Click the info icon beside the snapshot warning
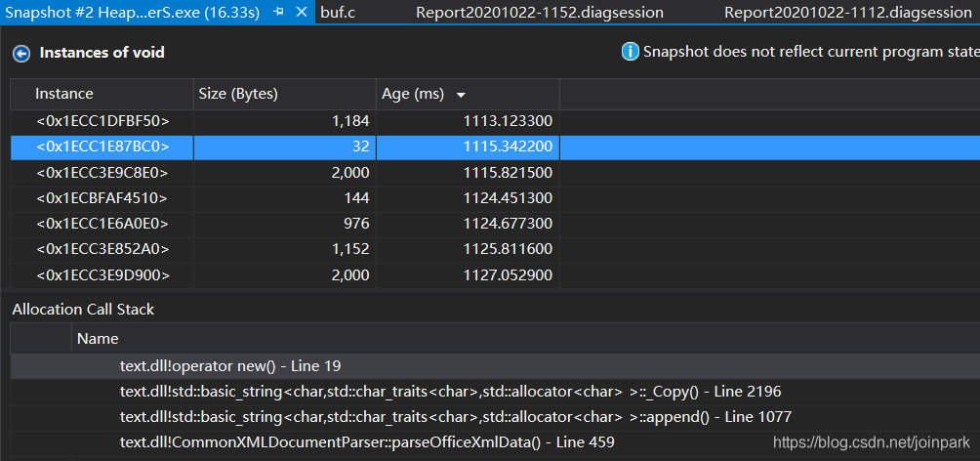Screen dimensions: 980x461 point(630,52)
